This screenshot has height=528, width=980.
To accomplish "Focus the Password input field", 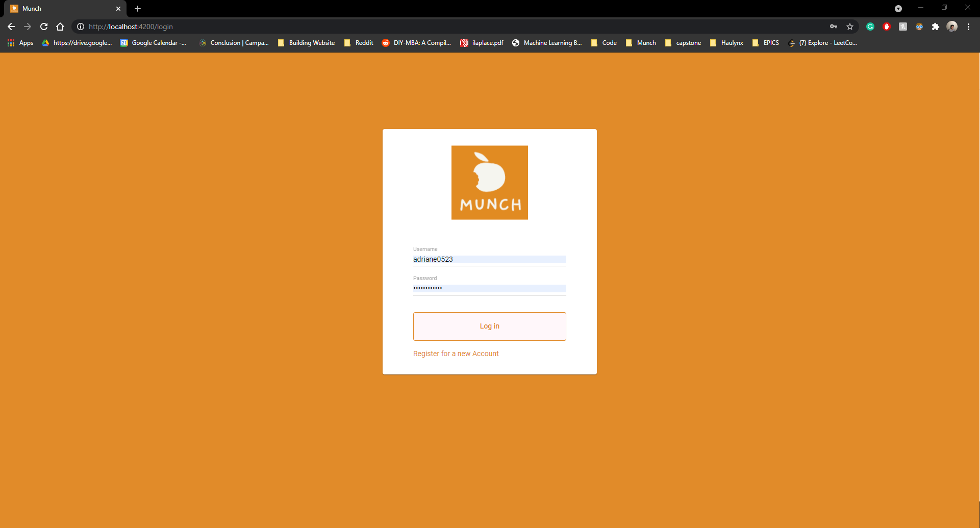I will [x=489, y=288].
